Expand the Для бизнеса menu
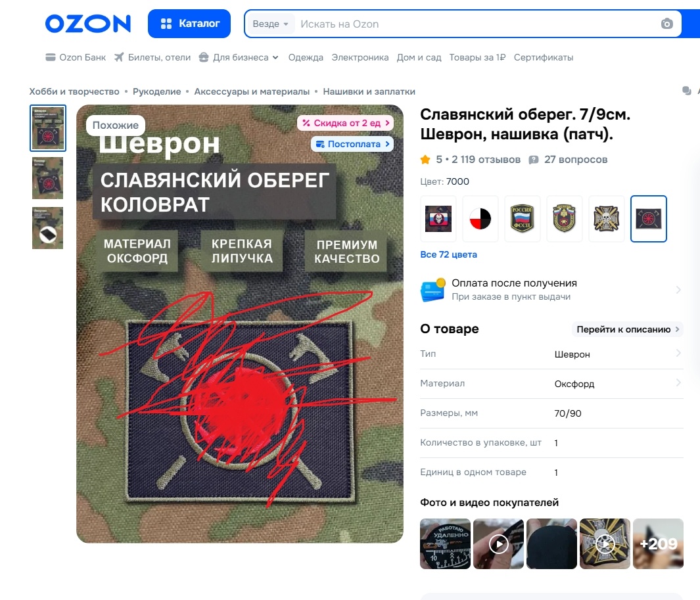 coord(239,57)
